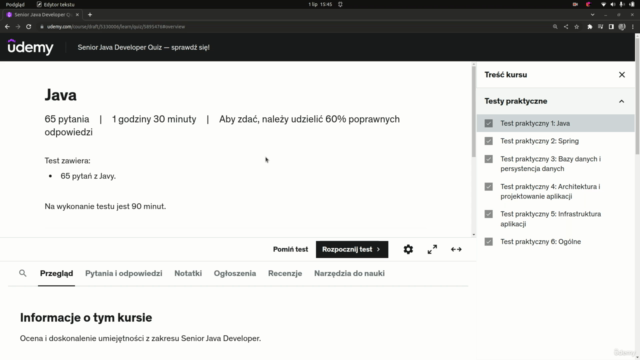
Task: Toggle checkbox for Test praktyczny 3: Bazy danych
Action: [489, 159]
